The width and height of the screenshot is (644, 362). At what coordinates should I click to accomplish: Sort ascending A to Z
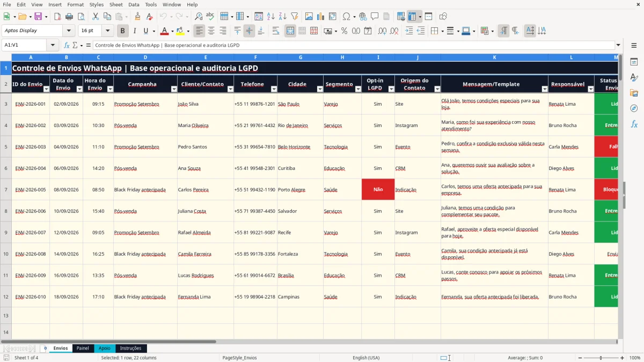point(271,17)
